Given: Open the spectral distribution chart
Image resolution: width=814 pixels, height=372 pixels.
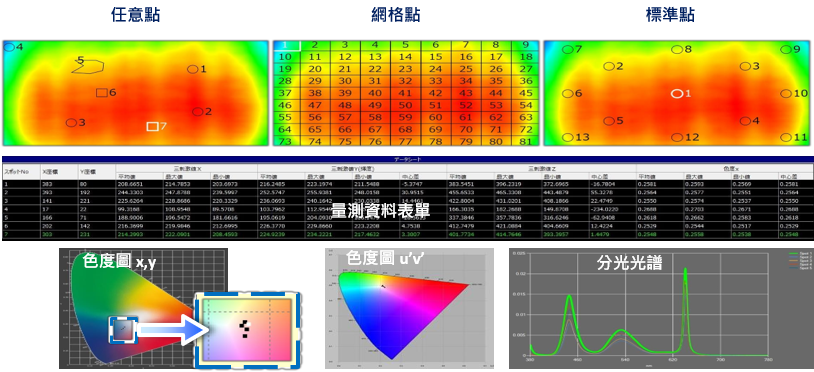Looking at the screenshot, I should click(661, 308).
